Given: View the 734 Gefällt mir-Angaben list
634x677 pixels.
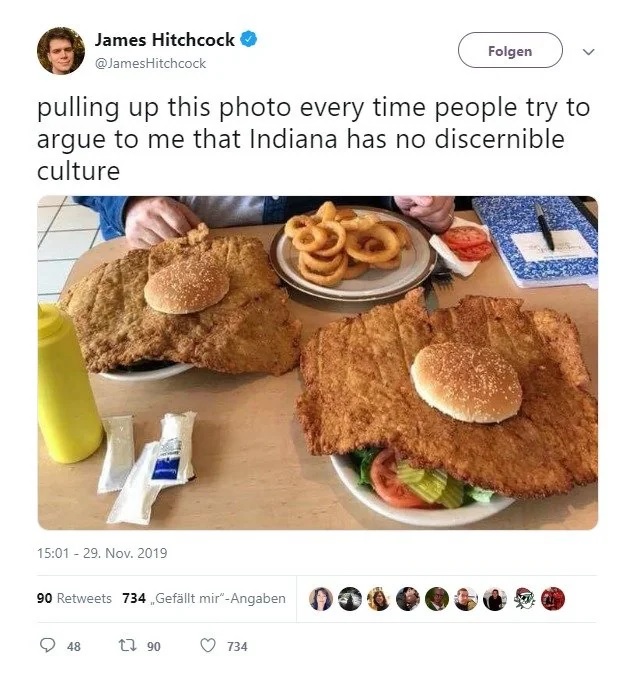Looking at the screenshot, I should click(204, 598).
